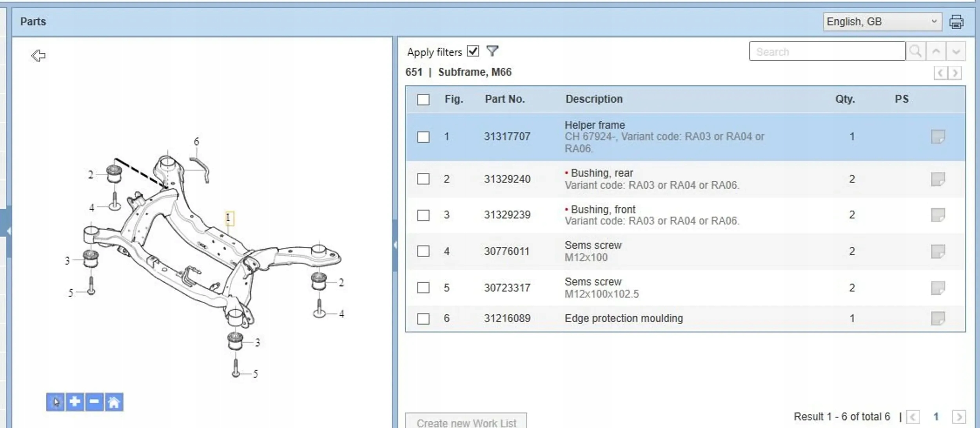Click the Description column header
This screenshot has height=428, width=980.
pos(593,99)
